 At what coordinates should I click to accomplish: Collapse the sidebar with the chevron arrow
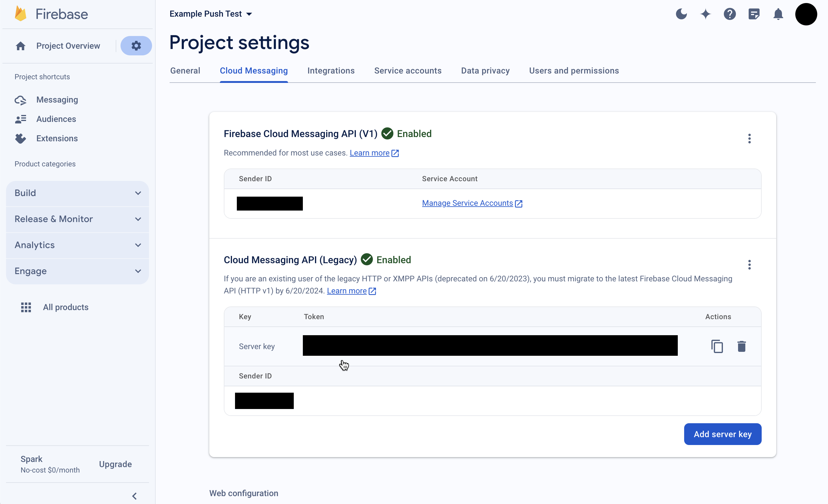(x=134, y=496)
